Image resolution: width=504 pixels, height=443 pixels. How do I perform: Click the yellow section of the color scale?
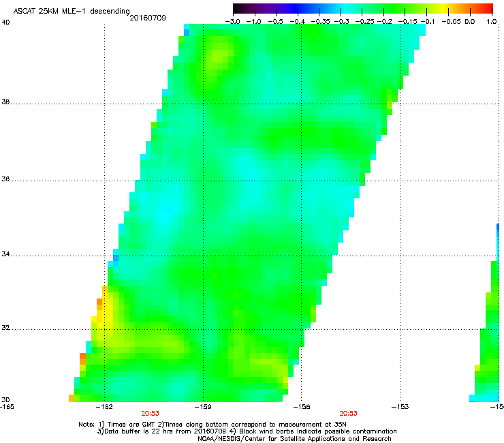(x=443, y=8)
